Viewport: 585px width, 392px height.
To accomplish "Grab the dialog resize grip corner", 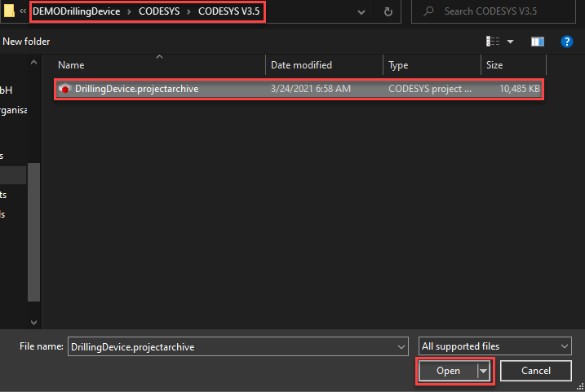I will coord(580,388).
